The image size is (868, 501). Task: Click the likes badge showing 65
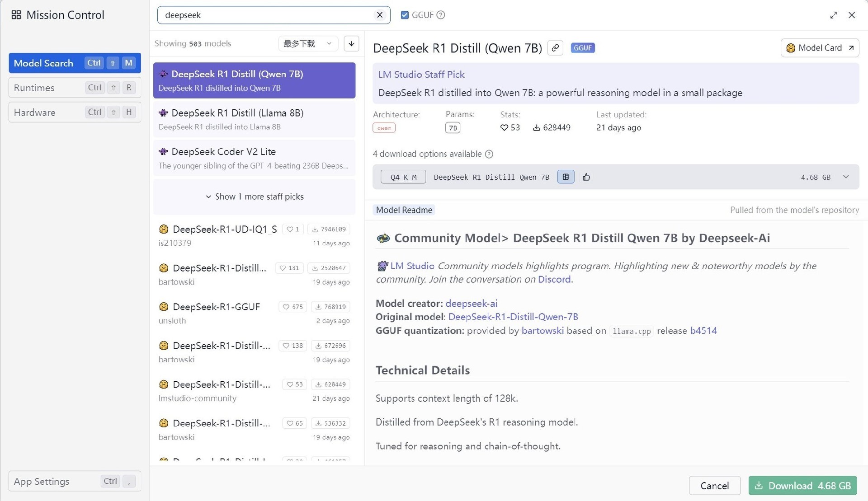tap(295, 423)
